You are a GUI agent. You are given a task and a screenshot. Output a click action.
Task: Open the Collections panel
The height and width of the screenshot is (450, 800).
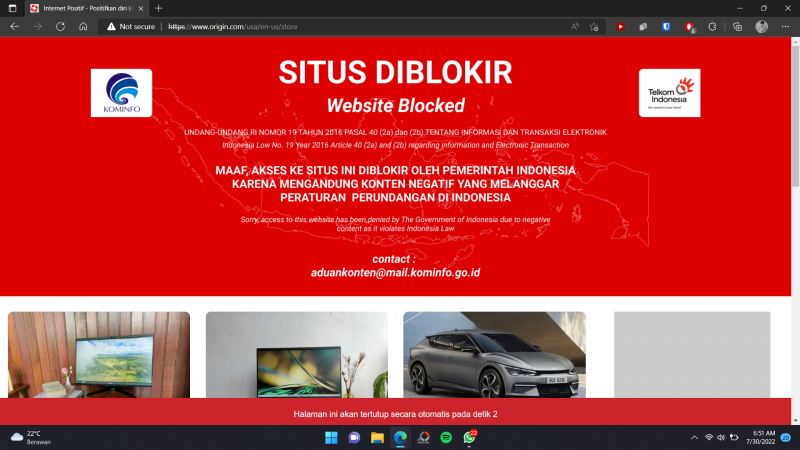click(737, 27)
